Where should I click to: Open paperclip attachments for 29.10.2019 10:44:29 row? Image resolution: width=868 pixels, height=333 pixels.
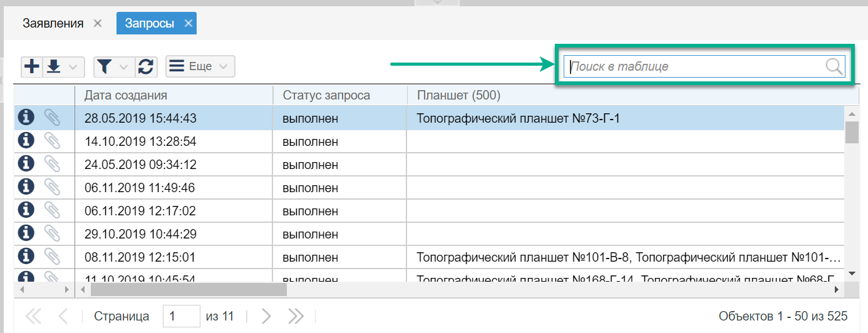click(52, 233)
